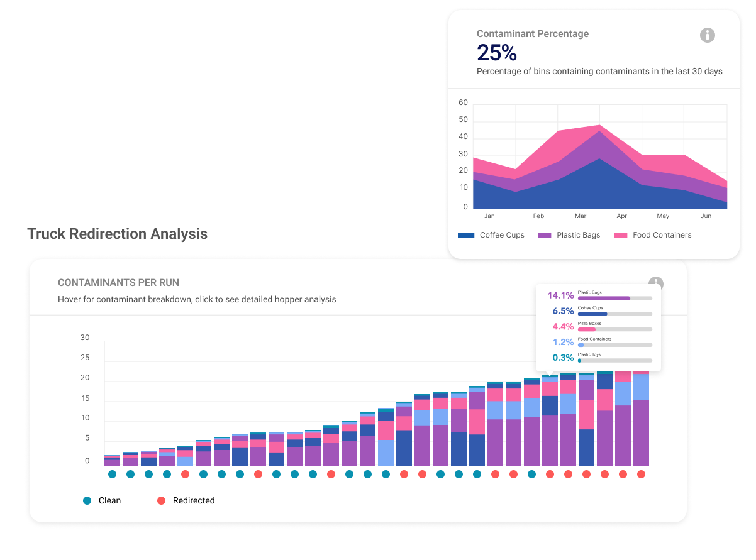Image resolution: width=756 pixels, height=560 pixels.
Task: Click the Food Containers 1.2% tooltip bar
Action: pyautogui.click(x=614, y=345)
